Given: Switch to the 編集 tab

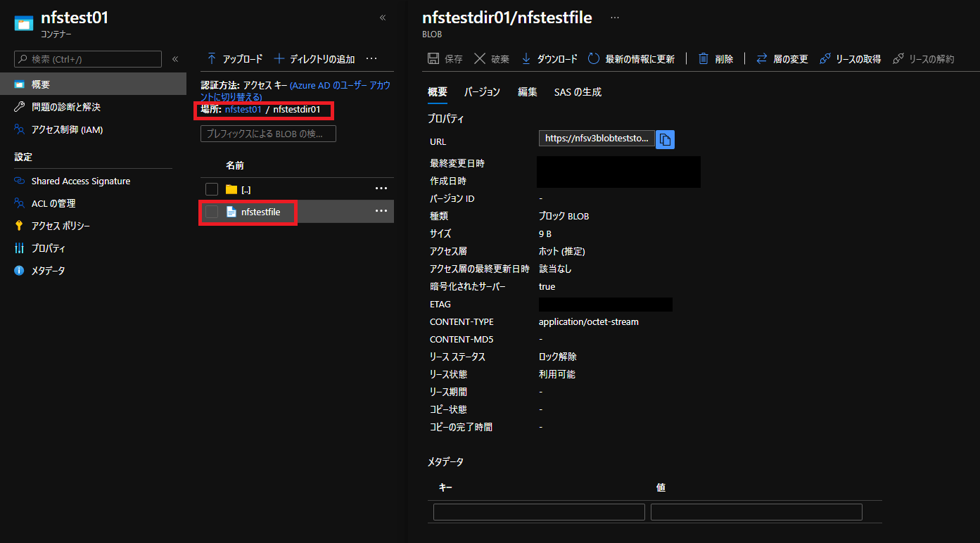Looking at the screenshot, I should [x=528, y=92].
